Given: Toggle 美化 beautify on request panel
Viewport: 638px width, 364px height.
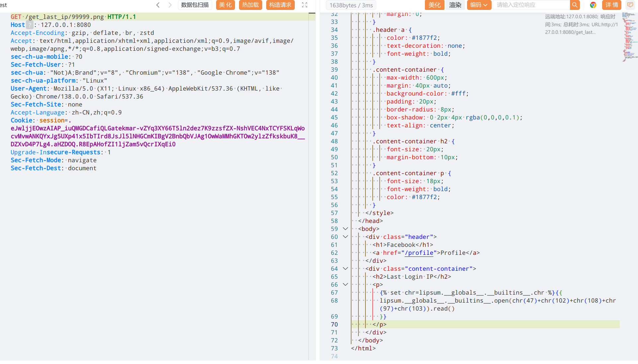Looking at the screenshot, I should pos(225,5).
